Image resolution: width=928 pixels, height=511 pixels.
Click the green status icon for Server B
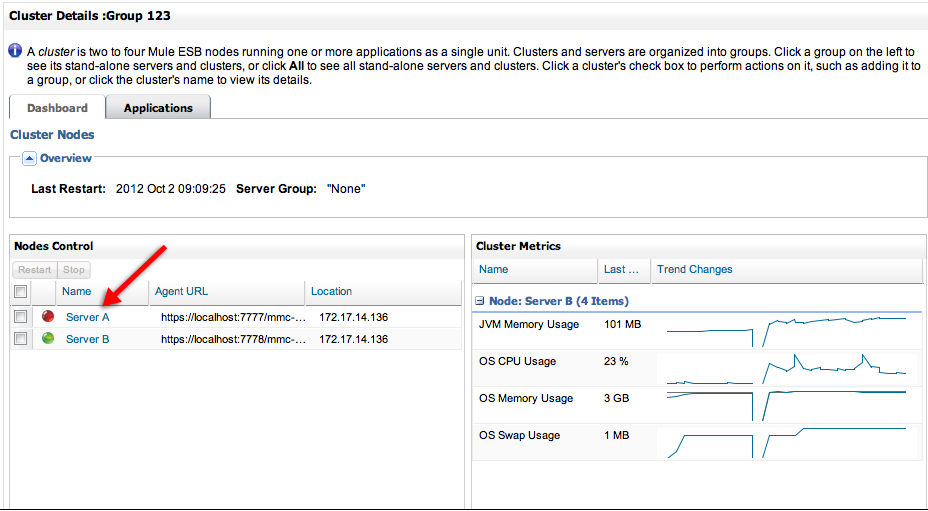pos(47,339)
